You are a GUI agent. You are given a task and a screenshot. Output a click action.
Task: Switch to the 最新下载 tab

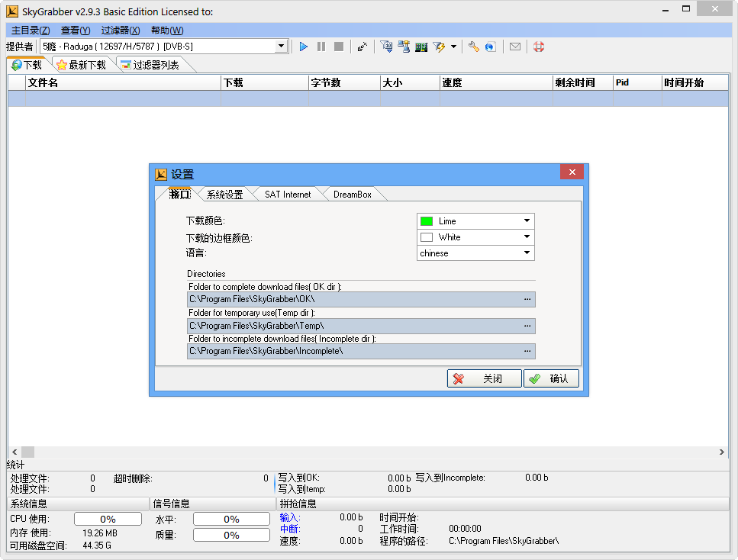click(82, 65)
